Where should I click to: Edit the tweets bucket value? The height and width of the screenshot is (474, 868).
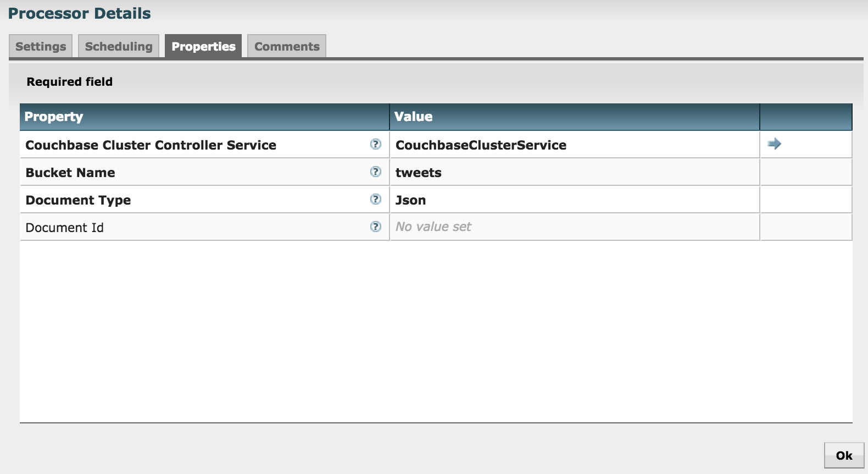click(575, 172)
